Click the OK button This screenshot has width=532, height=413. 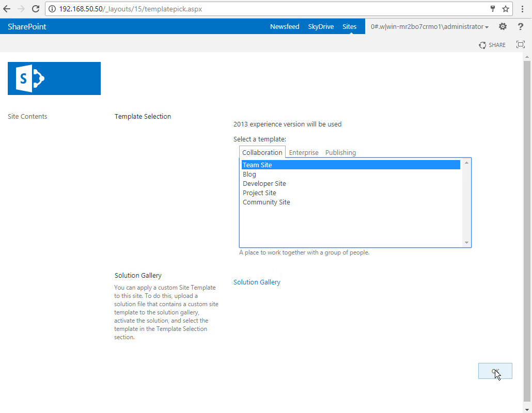click(495, 371)
